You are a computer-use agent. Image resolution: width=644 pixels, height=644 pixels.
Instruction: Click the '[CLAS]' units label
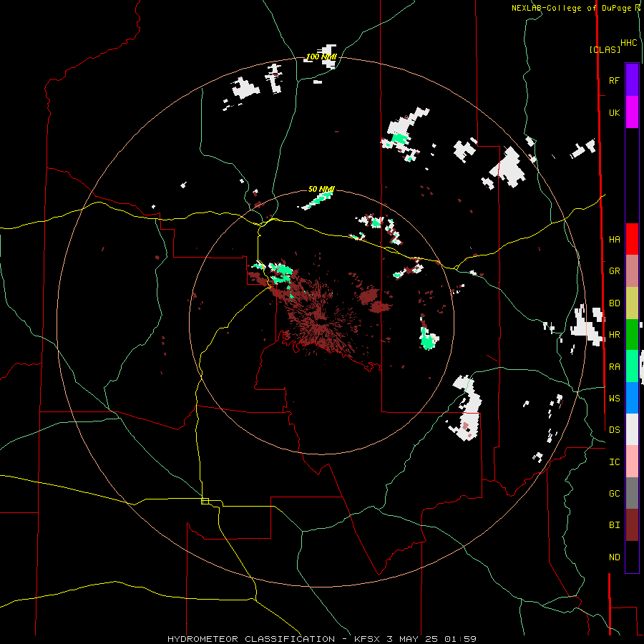click(x=605, y=49)
